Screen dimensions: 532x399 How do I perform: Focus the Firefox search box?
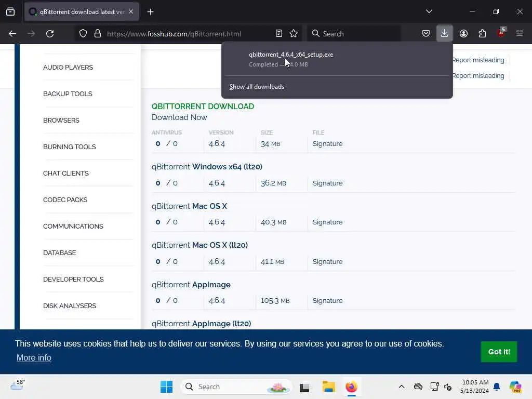click(x=354, y=34)
